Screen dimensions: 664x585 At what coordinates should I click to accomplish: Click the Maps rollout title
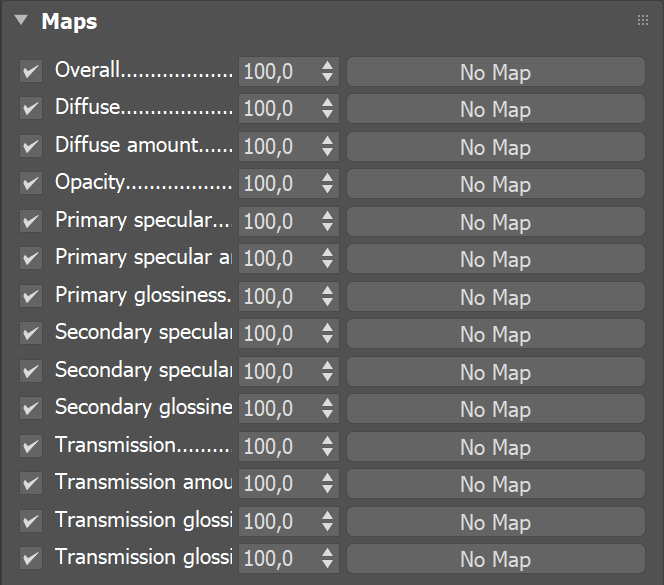click(x=69, y=21)
